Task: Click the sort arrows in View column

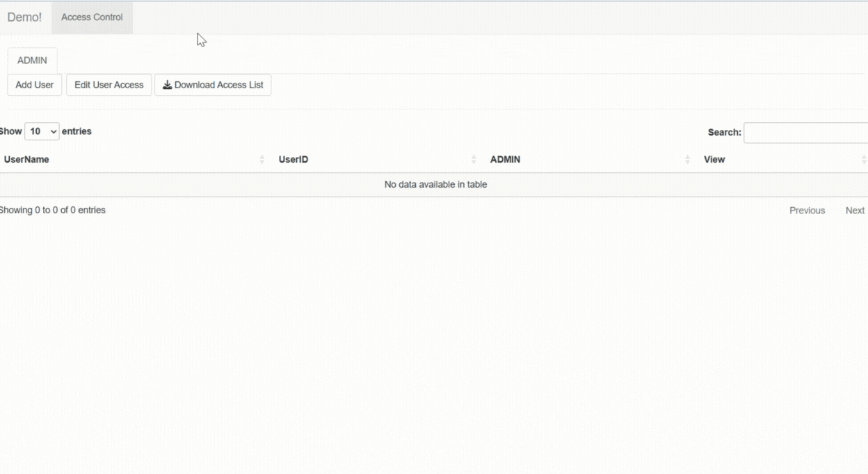Action: (x=863, y=160)
